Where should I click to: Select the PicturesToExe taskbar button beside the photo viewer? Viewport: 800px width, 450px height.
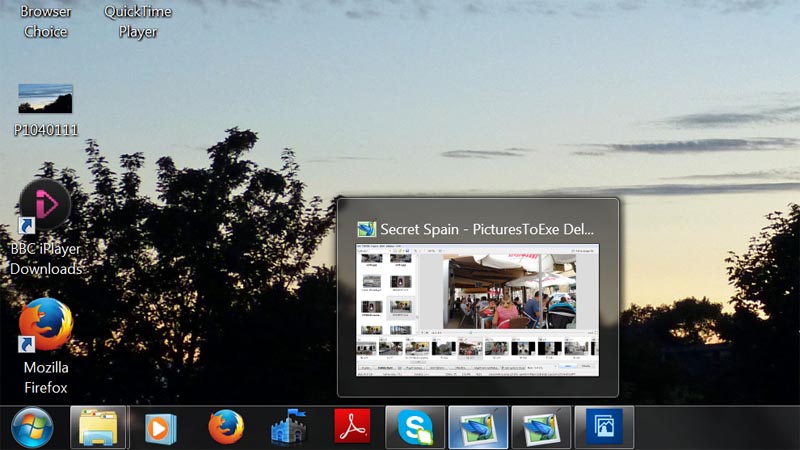(x=541, y=428)
